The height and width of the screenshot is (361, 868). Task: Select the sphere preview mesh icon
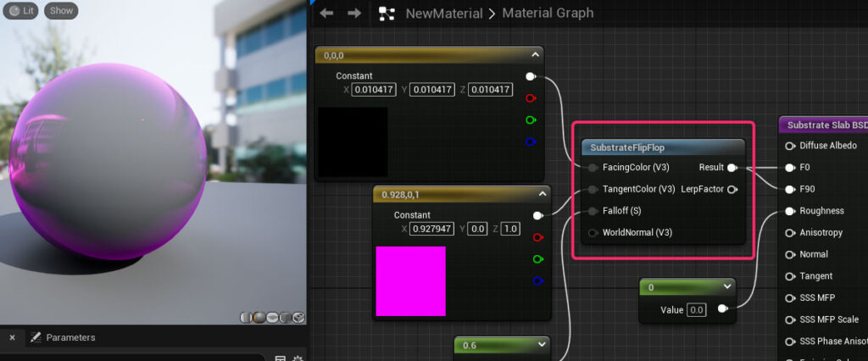[259, 317]
